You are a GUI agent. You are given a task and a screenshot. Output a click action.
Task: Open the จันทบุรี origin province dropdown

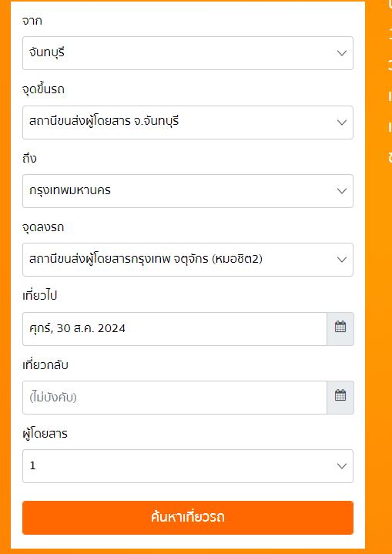(188, 53)
